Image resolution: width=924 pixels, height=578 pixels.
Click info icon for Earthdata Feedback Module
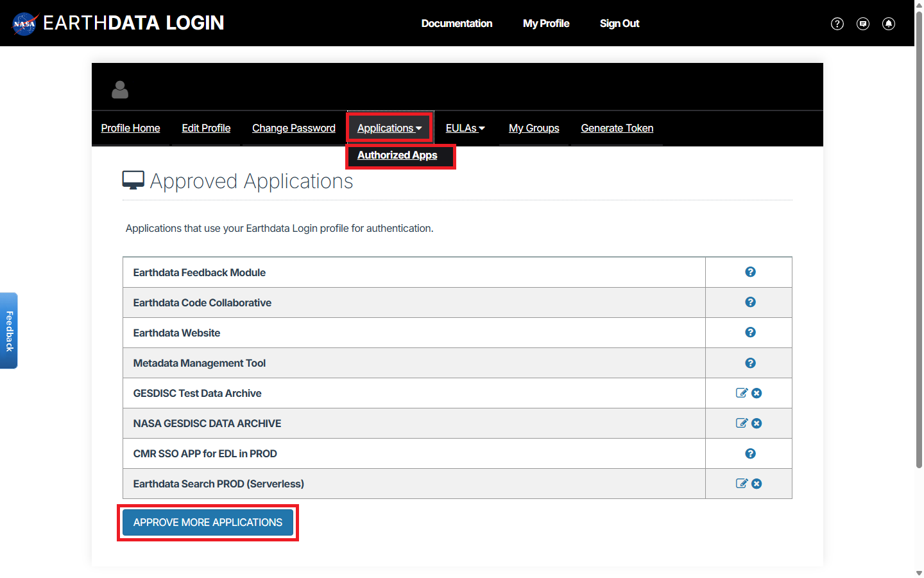(x=750, y=272)
